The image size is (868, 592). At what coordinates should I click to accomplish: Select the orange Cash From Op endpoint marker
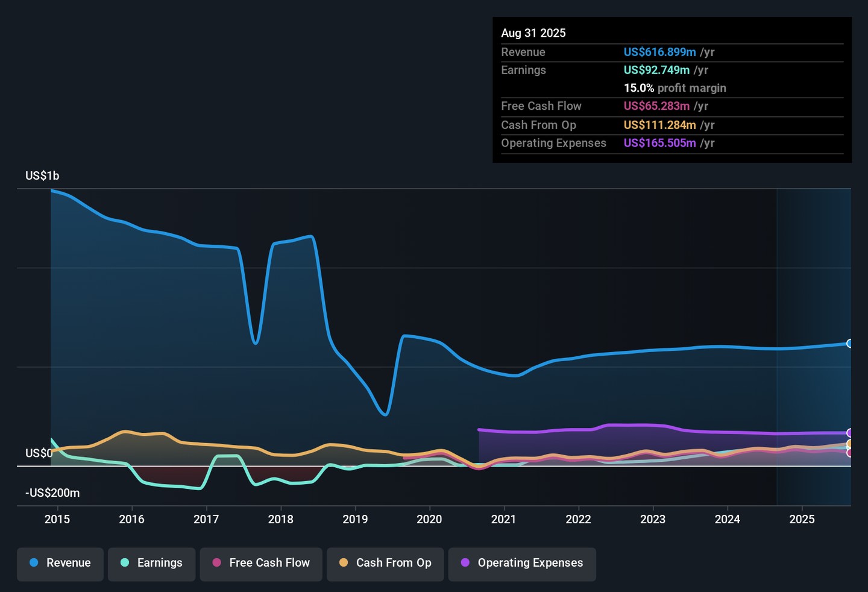pyautogui.click(x=850, y=444)
